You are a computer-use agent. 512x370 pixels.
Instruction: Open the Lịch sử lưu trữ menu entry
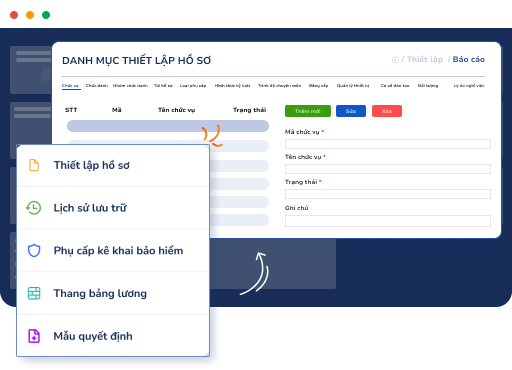point(113,208)
